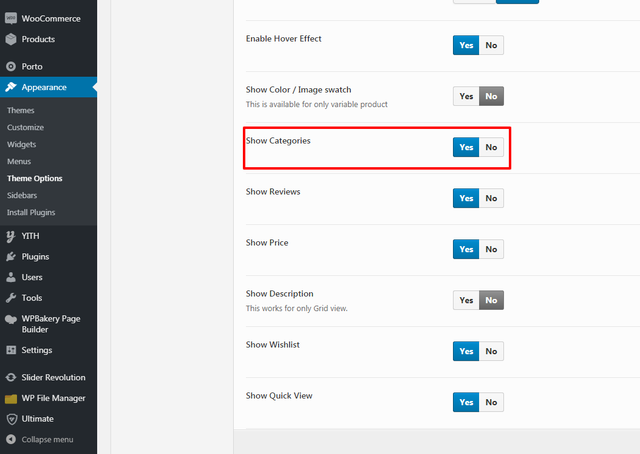Image resolution: width=640 pixels, height=454 pixels.
Task: Click the YITH logo icon
Action: coord(11,236)
